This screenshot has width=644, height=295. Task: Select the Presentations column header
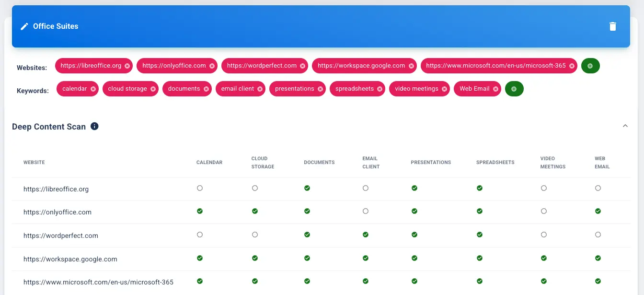(x=430, y=162)
